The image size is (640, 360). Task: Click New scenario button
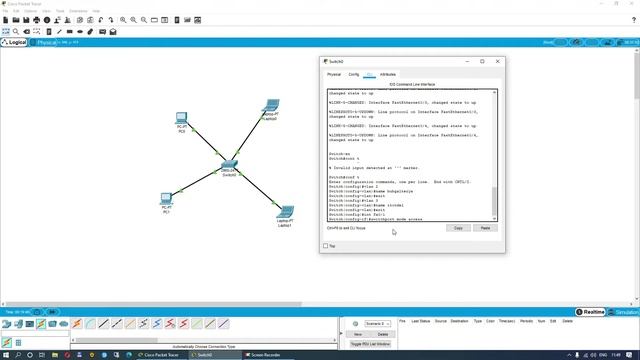pos(358,334)
